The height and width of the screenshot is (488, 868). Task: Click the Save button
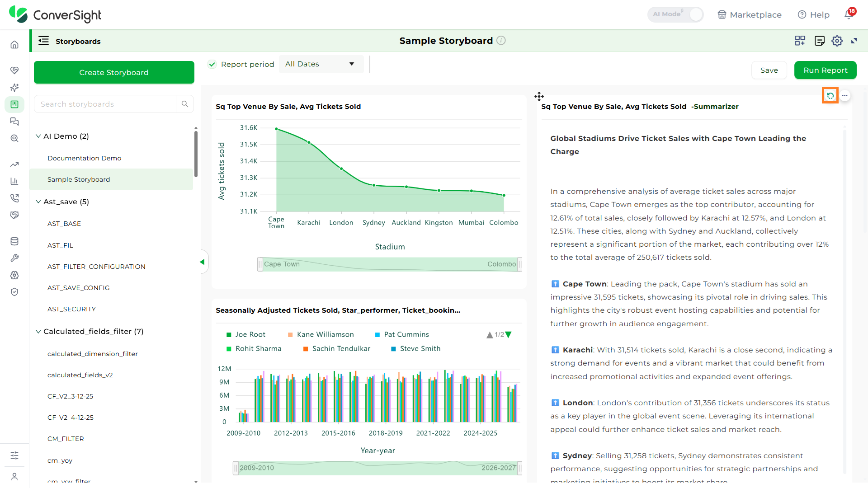point(769,70)
